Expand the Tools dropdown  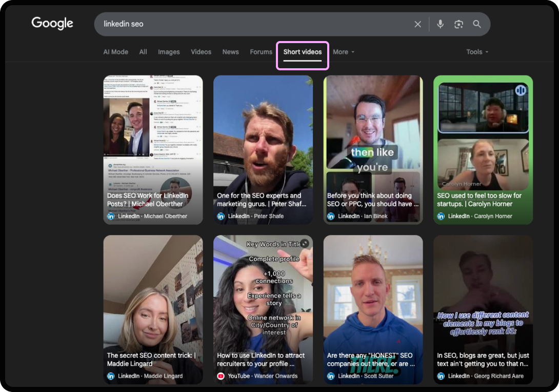pos(477,52)
